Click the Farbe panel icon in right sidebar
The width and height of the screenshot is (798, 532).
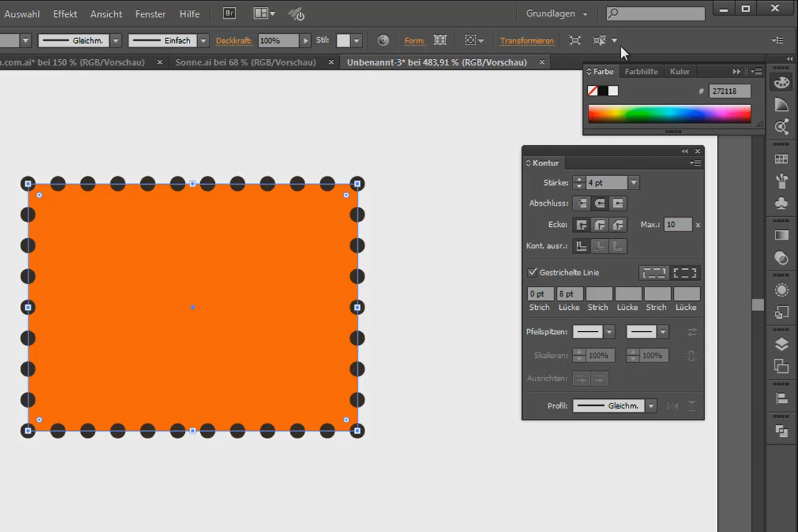[x=781, y=82]
